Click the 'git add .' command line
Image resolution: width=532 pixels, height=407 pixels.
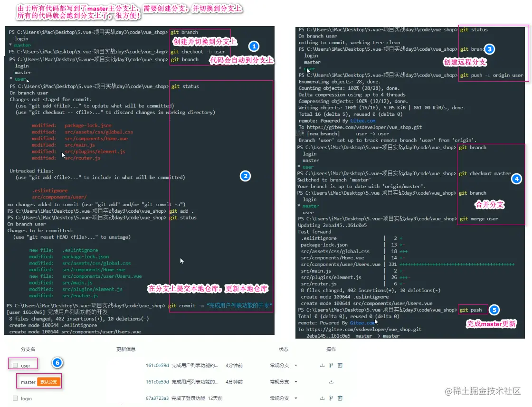[x=182, y=211]
